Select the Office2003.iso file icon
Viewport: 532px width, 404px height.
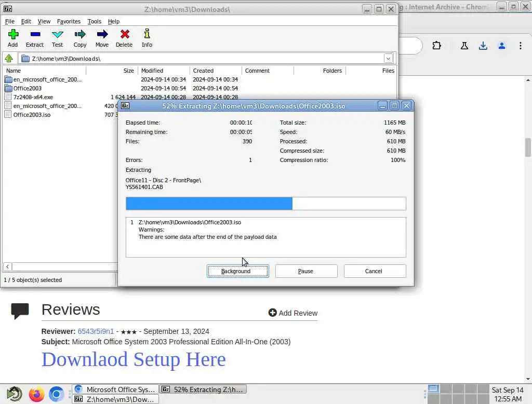point(8,115)
